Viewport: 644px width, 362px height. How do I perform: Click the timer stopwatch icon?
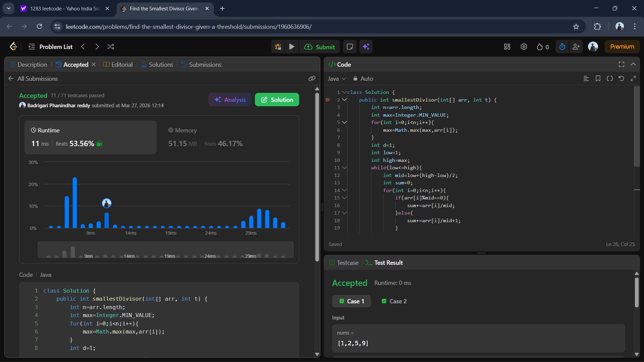click(x=562, y=47)
